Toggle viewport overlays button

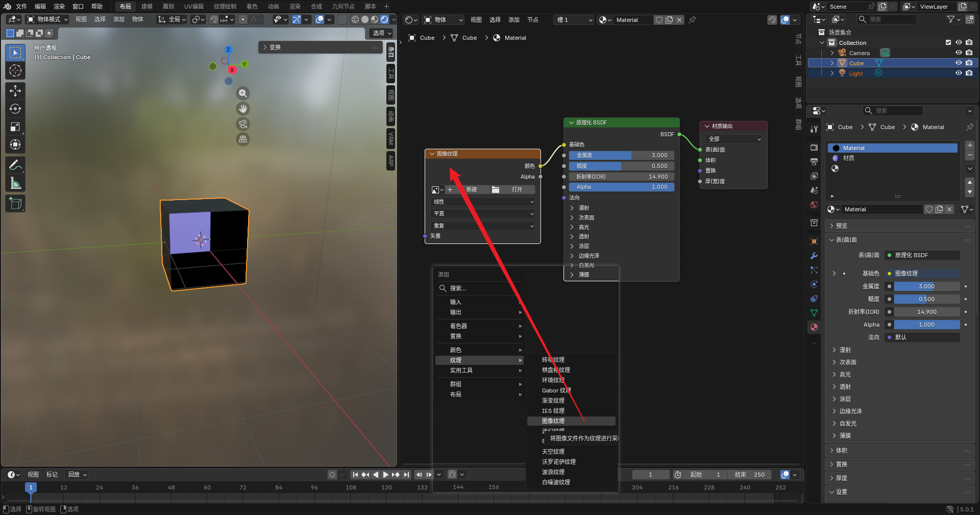tap(320, 19)
